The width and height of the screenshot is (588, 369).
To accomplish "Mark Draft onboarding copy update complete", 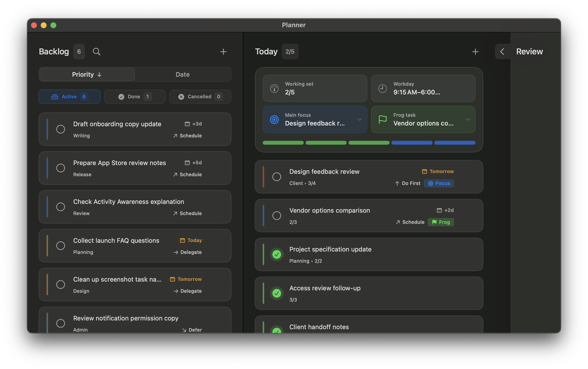I will click(x=61, y=129).
